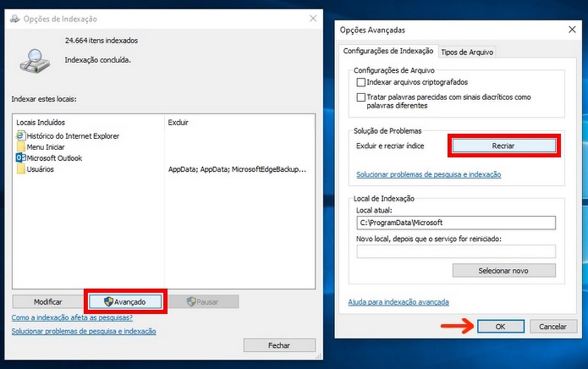Click the Recriar button

(x=503, y=145)
